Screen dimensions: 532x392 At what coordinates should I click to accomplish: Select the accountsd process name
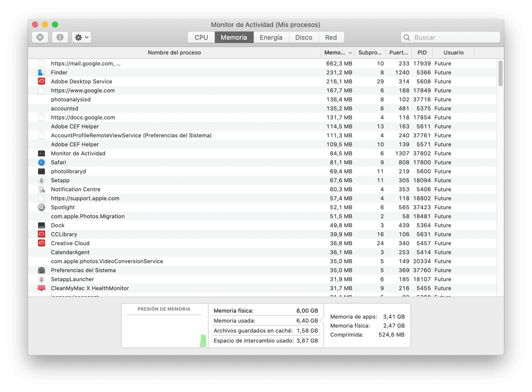click(64, 108)
